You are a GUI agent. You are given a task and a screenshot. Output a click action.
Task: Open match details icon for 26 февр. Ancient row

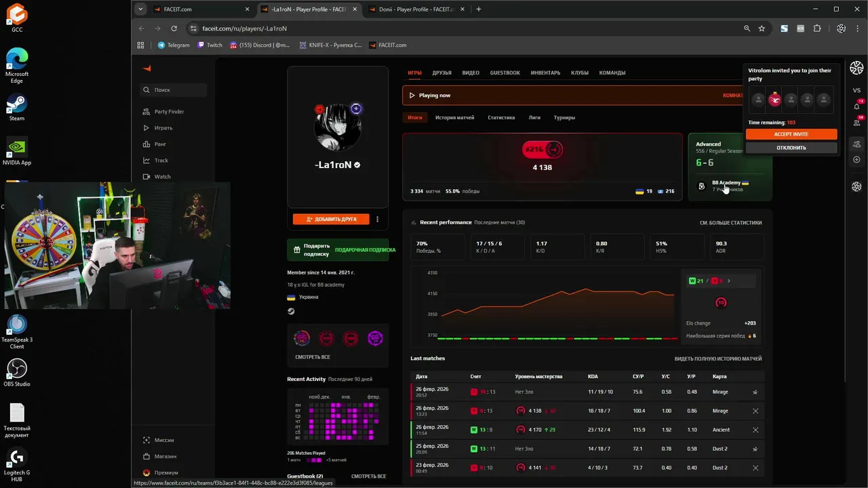pyautogui.click(x=755, y=430)
